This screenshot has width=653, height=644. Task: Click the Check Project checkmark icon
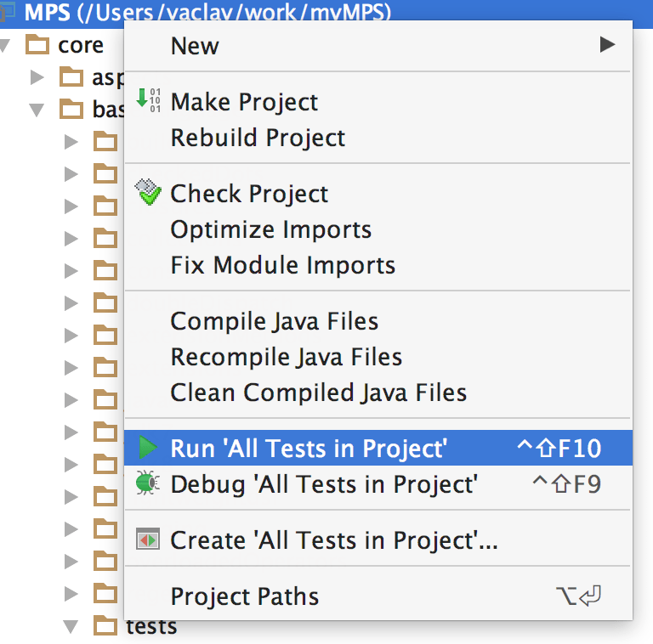148,192
